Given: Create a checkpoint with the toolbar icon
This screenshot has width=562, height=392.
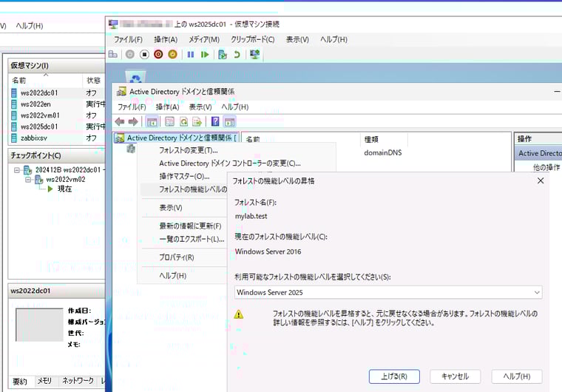Looking at the screenshot, I should (x=223, y=55).
